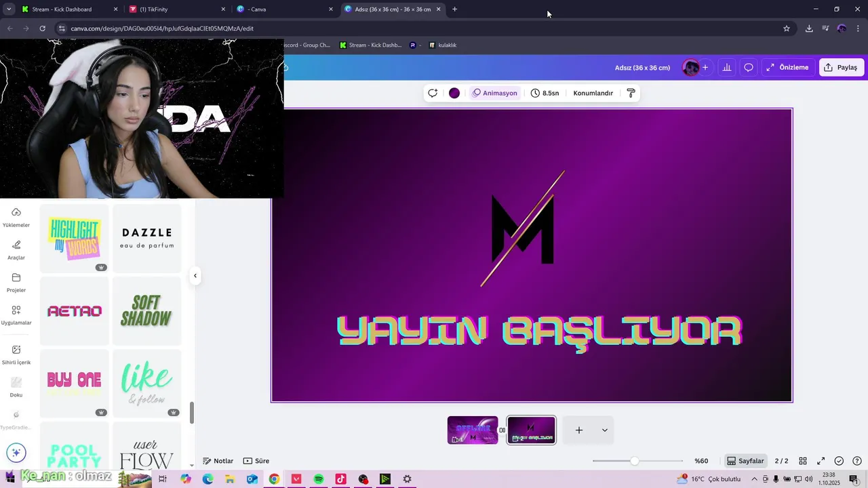Open the Sihirli İçerik panel
The height and width of the screenshot is (488, 868).
16,354
